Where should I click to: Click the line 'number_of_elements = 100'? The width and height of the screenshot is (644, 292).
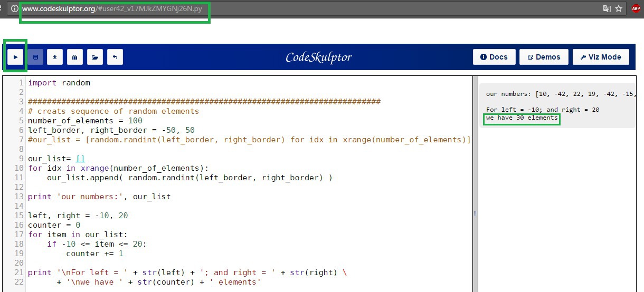[x=85, y=121]
